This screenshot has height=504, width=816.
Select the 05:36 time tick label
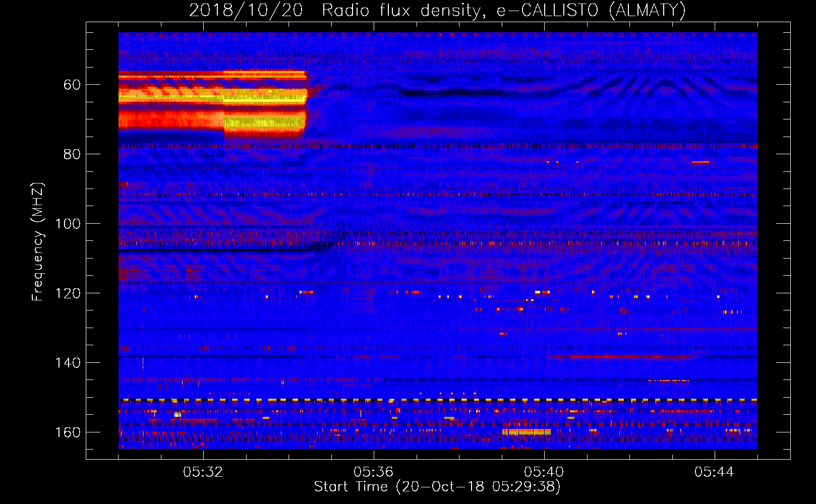374,472
